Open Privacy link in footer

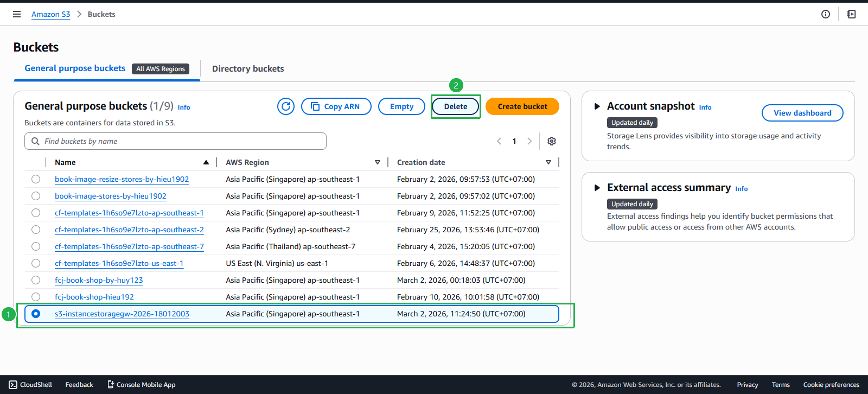click(748, 385)
